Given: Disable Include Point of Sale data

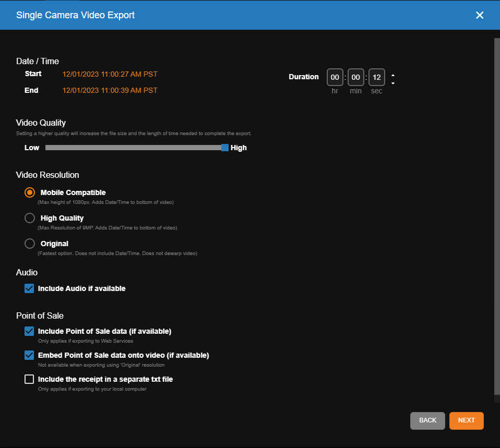Looking at the screenshot, I should (x=29, y=331).
